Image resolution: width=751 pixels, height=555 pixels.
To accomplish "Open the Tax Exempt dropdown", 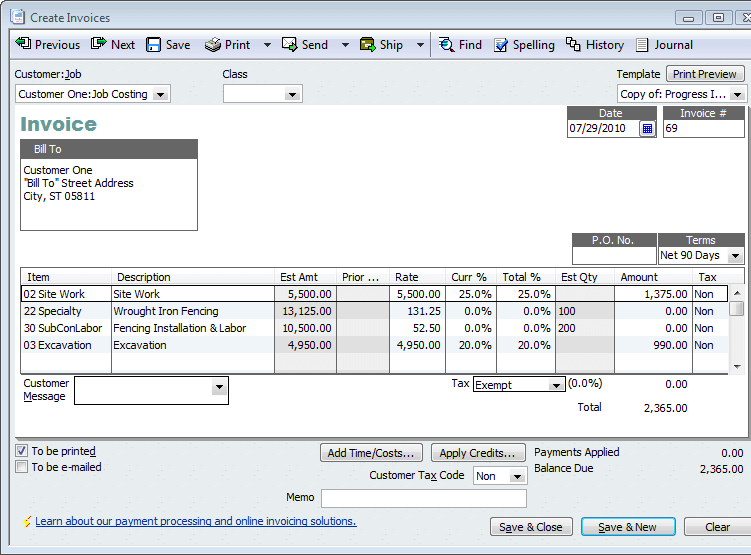I will (x=556, y=385).
